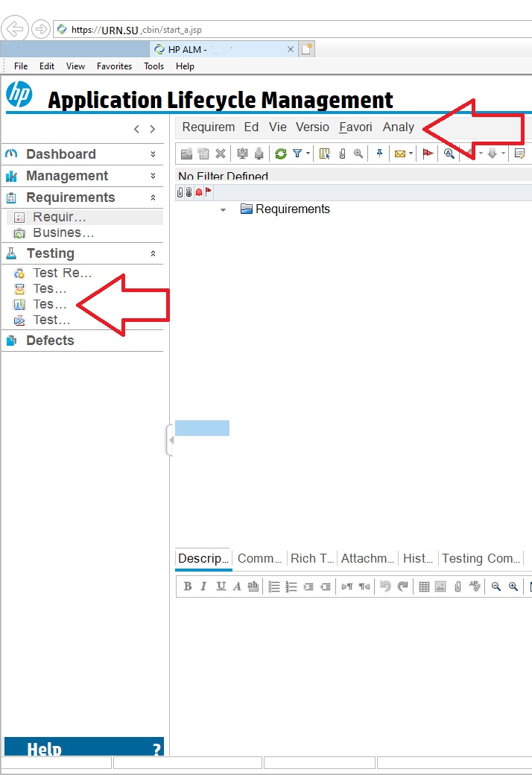
Task: Click the blue pin icon
Action: [x=379, y=154]
